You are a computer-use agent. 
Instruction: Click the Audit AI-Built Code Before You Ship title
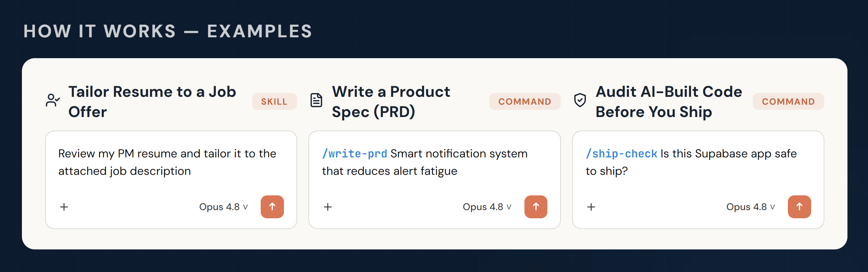[x=669, y=102]
